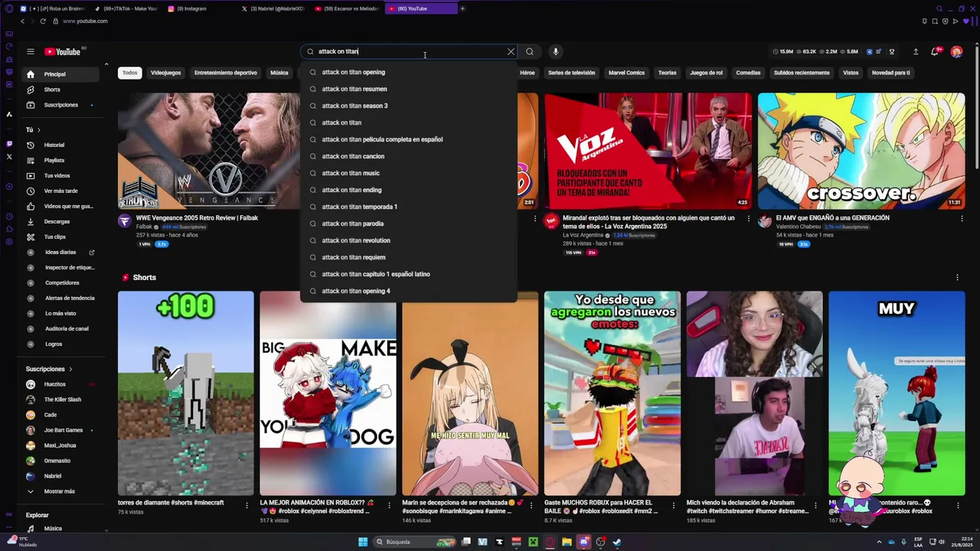The width and height of the screenshot is (980, 551).
Task: Click the search input field
Action: (x=410, y=51)
